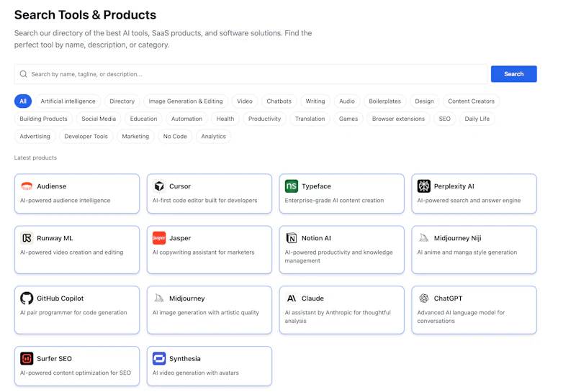The image size is (576, 392).
Task: Click the GitHub Copilot octocat icon
Action: [x=27, y=298]
